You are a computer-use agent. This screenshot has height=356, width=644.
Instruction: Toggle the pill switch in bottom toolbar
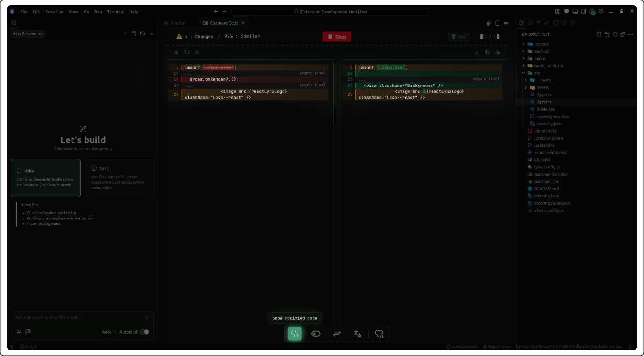tap(316, 334)
